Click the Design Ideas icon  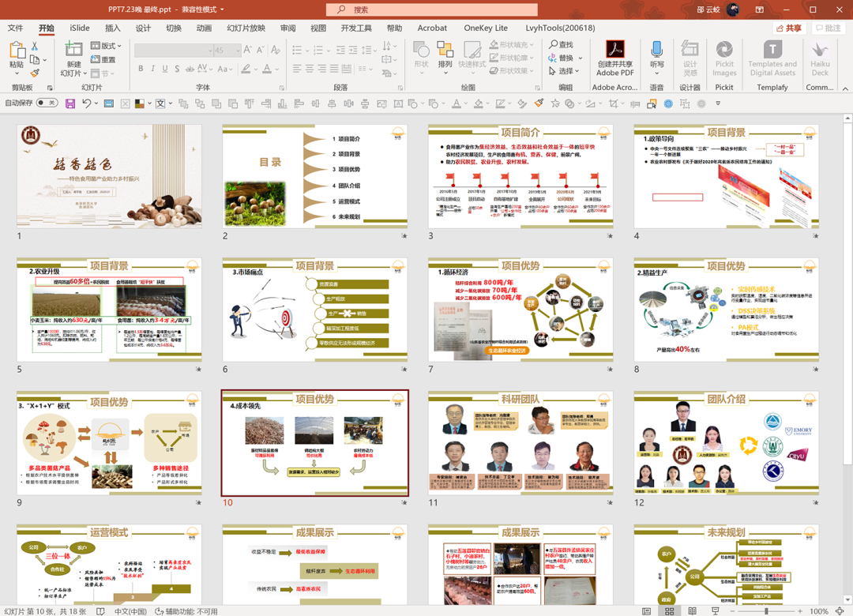coord(690,49)
